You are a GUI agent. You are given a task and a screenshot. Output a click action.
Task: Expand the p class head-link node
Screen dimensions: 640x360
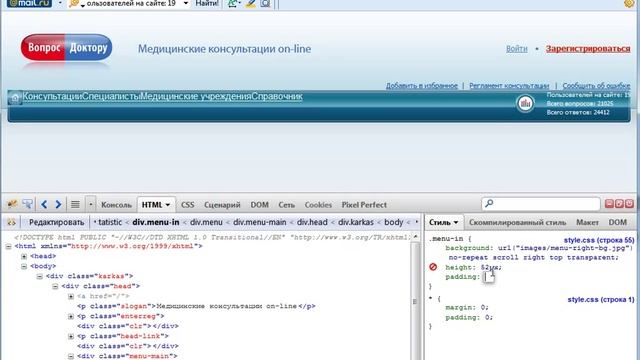coord(71,336)
